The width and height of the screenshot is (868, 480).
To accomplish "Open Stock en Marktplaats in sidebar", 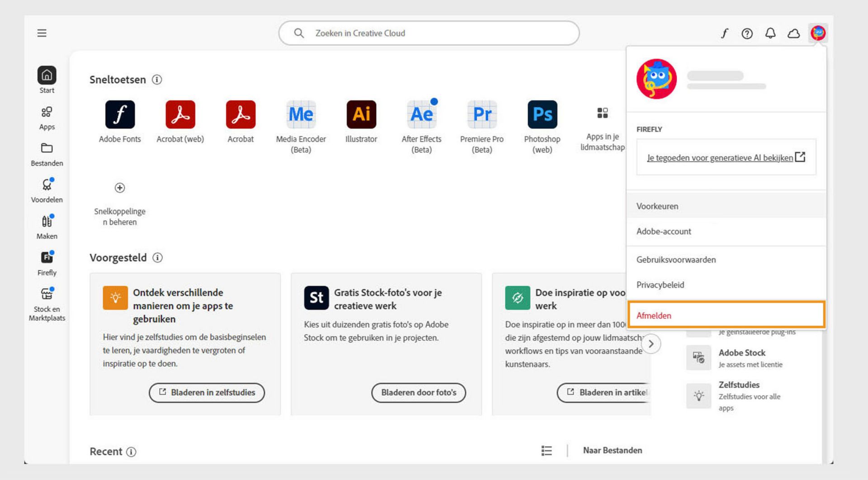I will 47,304.
